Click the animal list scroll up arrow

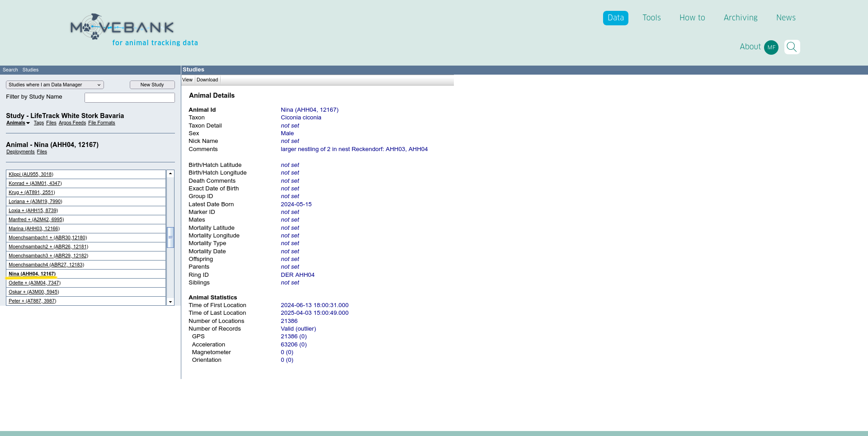click(170, 174)
